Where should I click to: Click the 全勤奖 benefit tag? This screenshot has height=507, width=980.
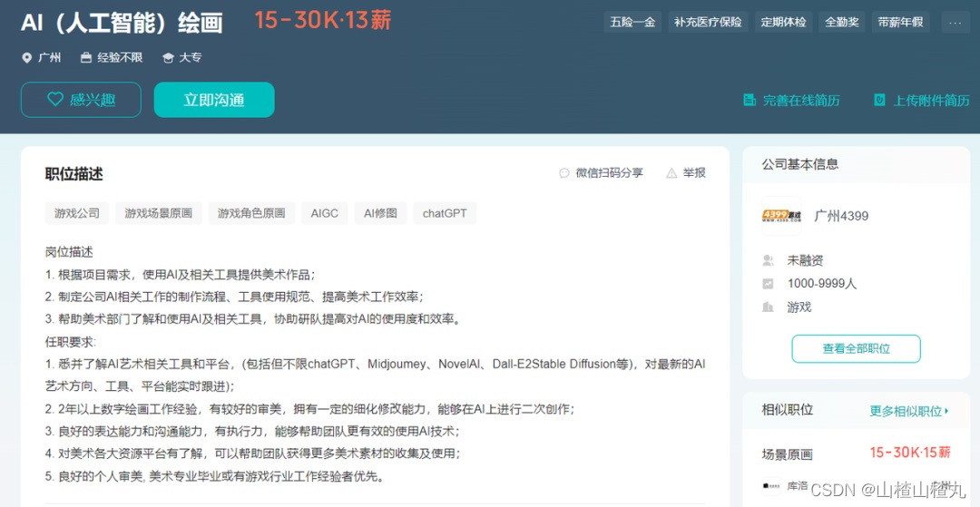[x=842, y=22]
